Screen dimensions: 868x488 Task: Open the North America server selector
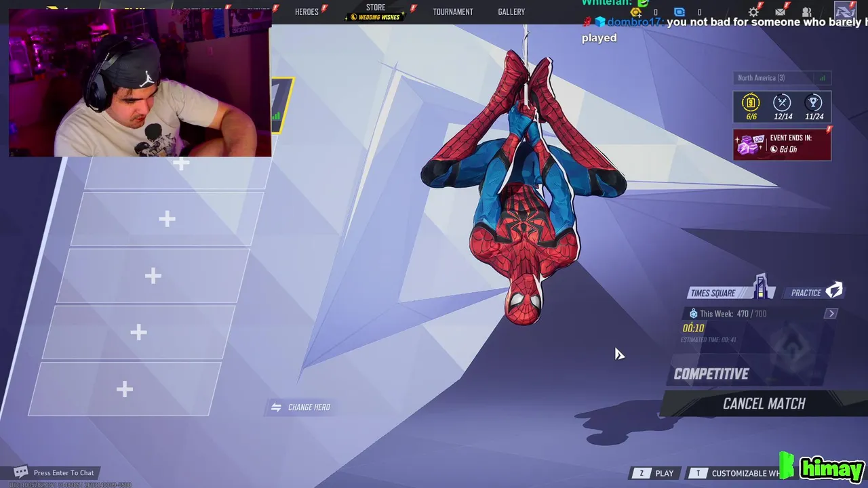point(782,78)
